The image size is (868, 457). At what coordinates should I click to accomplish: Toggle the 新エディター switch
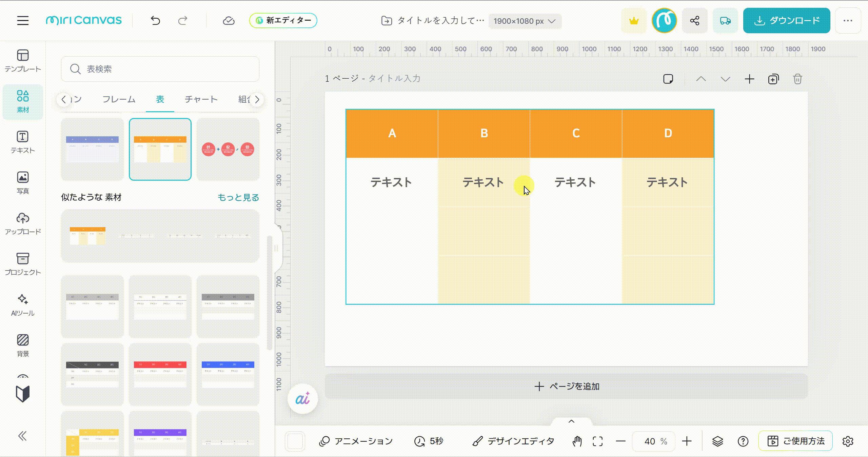[283, 21]
